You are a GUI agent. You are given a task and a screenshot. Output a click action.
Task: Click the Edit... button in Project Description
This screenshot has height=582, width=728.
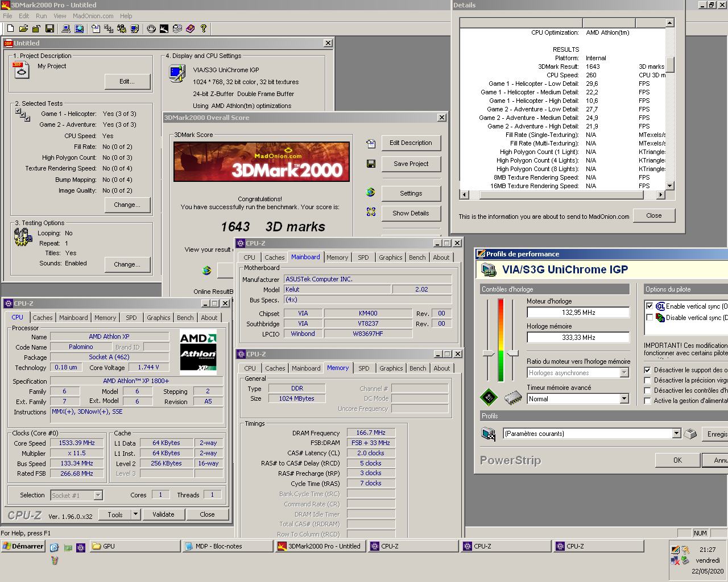(127, 81)
